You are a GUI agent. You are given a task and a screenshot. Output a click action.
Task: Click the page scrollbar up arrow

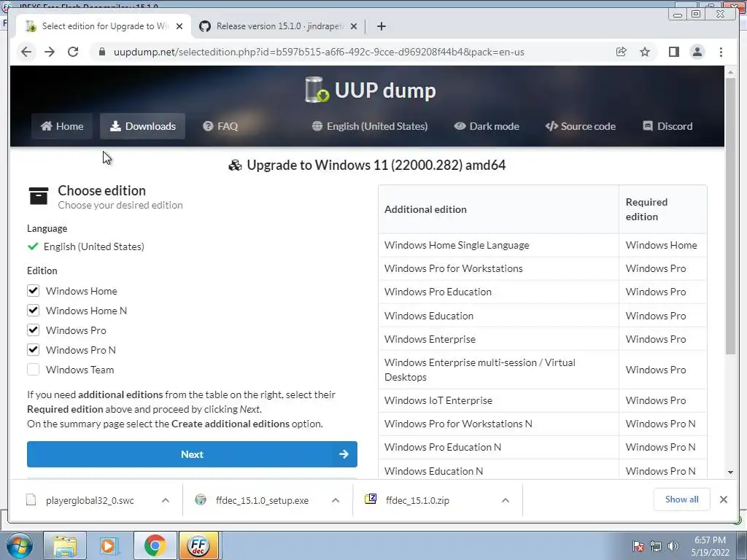[730, 72]
